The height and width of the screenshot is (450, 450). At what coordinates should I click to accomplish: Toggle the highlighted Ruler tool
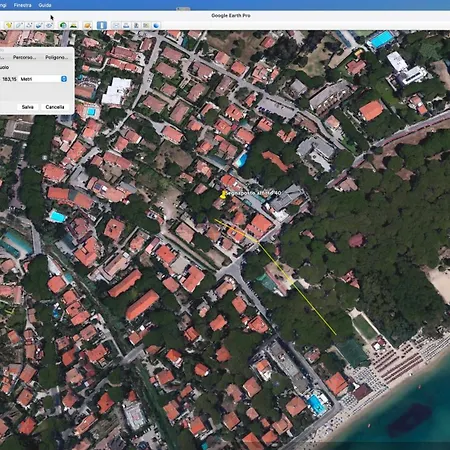pyautogui.click(x=102, y=25)
